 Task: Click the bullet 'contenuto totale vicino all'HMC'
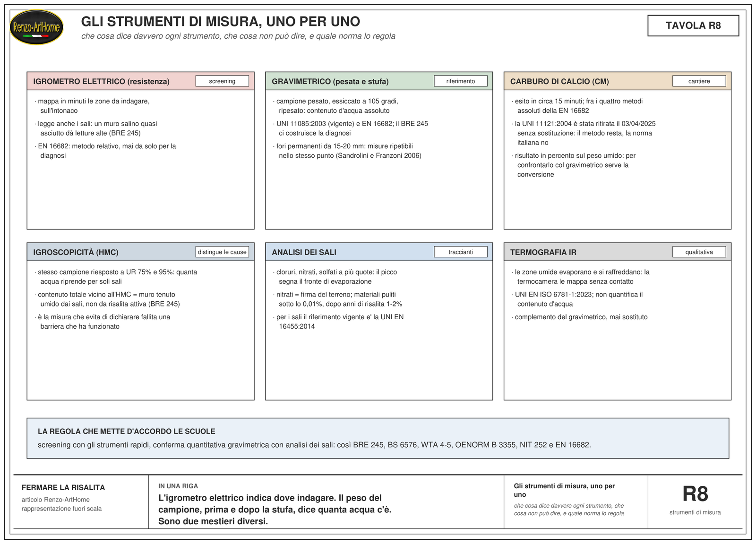click(x=107, y=299)
